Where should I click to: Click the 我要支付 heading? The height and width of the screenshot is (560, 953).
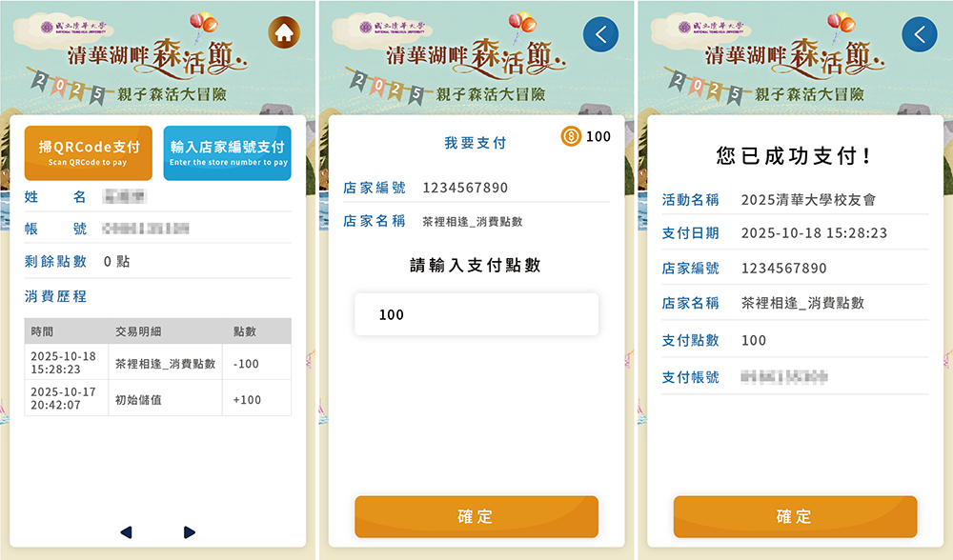coord(476,143)
